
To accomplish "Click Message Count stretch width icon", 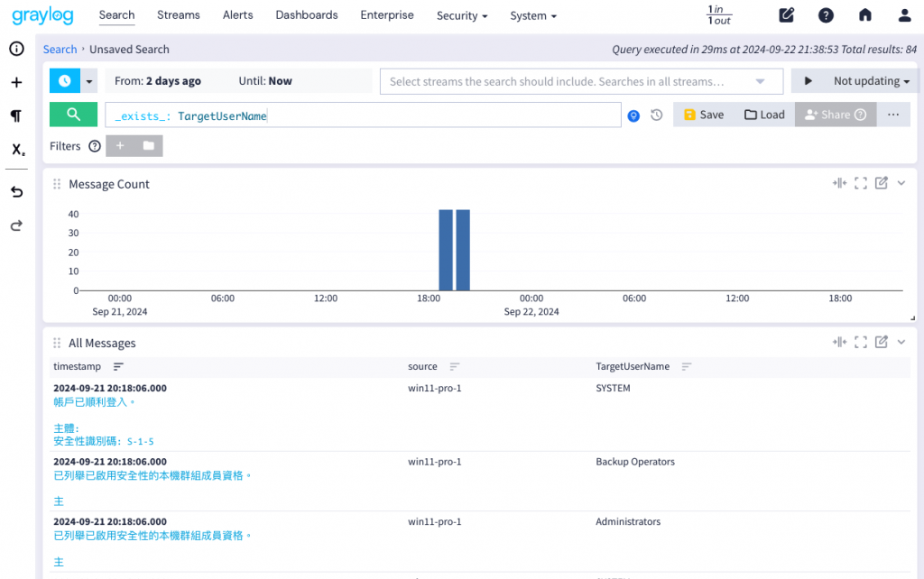I will (839, 183).
